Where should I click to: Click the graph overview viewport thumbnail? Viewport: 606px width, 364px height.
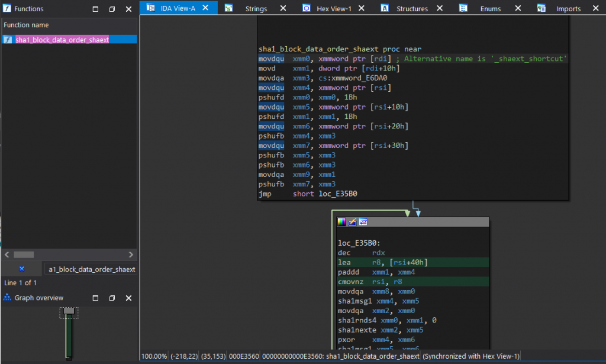click(x=69, y=313)
